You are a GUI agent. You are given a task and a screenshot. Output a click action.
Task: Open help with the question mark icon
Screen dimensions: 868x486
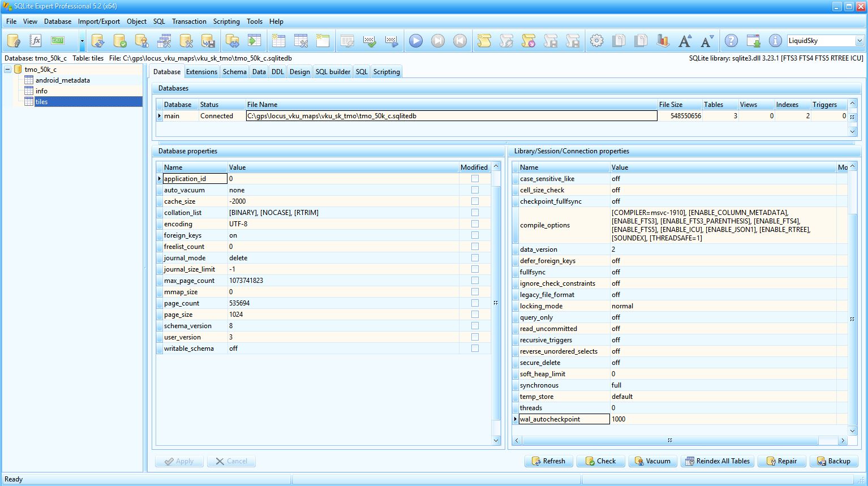pos(731,41)
